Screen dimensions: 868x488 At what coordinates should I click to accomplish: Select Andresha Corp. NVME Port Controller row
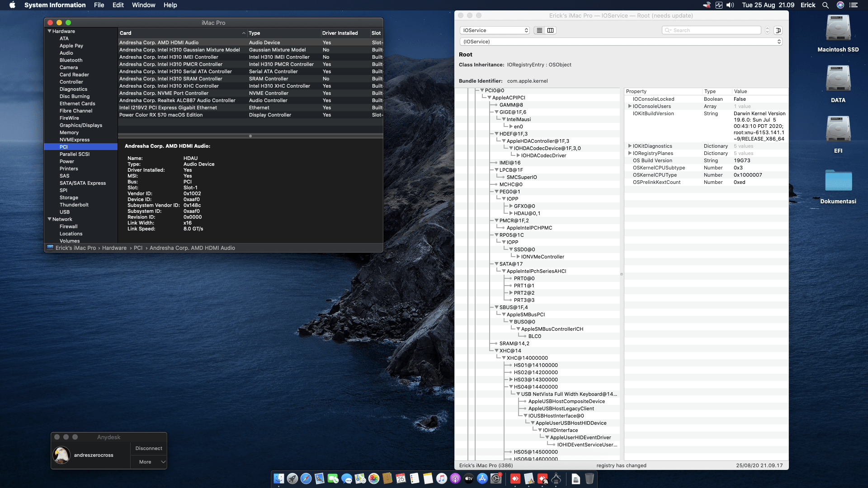pyautogui.click(x=250, y=93)
